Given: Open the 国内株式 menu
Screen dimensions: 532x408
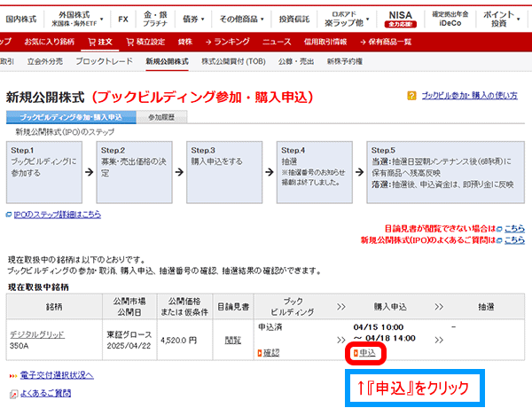Looking at the screenshot, I should point(21,19).
